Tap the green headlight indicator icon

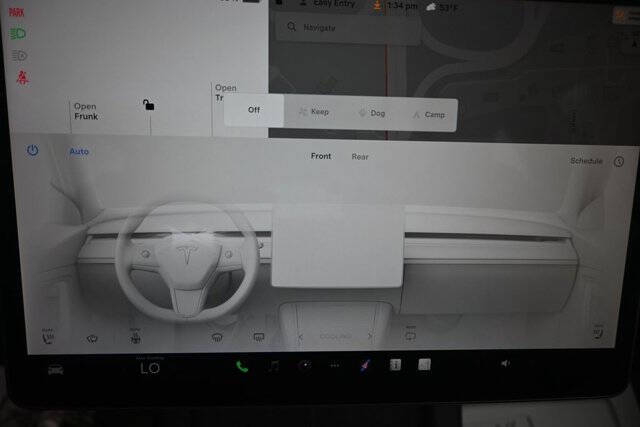point(18,33)
